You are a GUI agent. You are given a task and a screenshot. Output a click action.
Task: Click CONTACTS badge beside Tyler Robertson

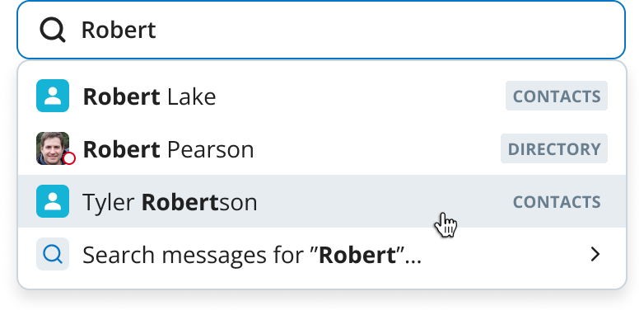click(557, 202)
